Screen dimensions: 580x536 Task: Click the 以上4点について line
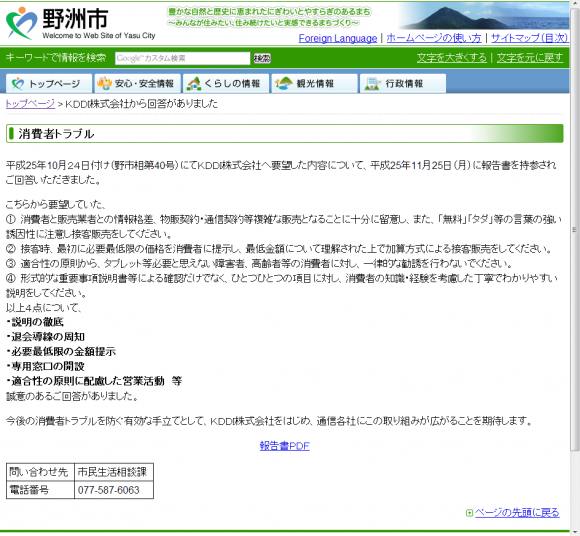coord(44,308)
